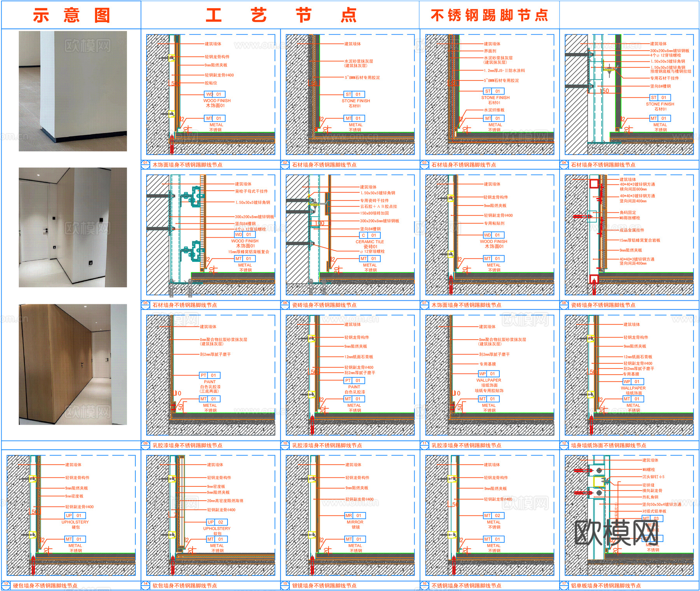Click annotation M8膨胀螺栓
This screenshot has width=700, height=591.
pyautogui.click(x=630, y=218)
